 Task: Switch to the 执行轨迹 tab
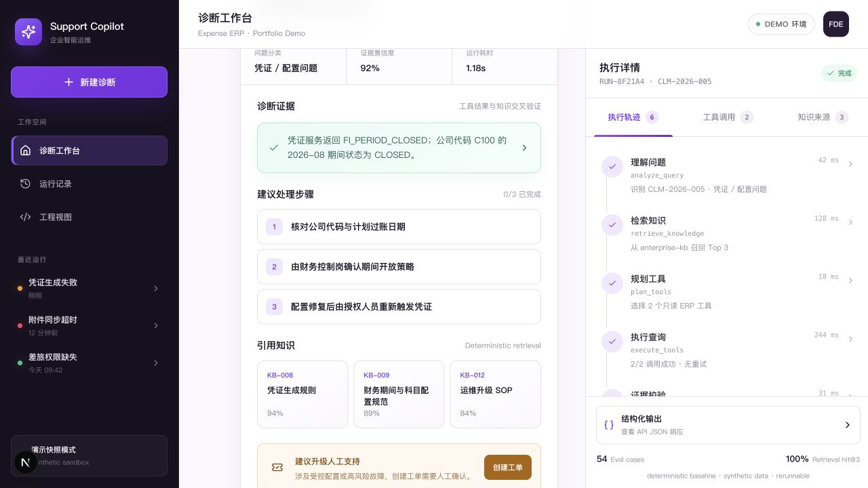[633, 117]
